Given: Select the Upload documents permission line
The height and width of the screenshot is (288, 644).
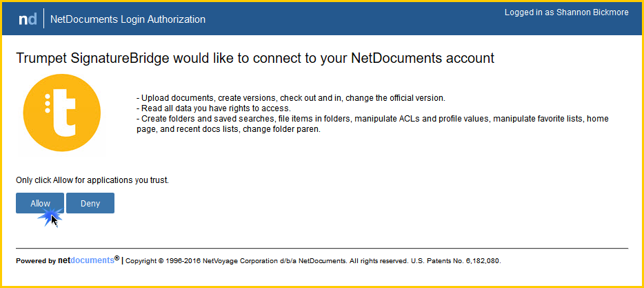Looking at the screenshot, I should pyautogui.click(x=291, y=98).
